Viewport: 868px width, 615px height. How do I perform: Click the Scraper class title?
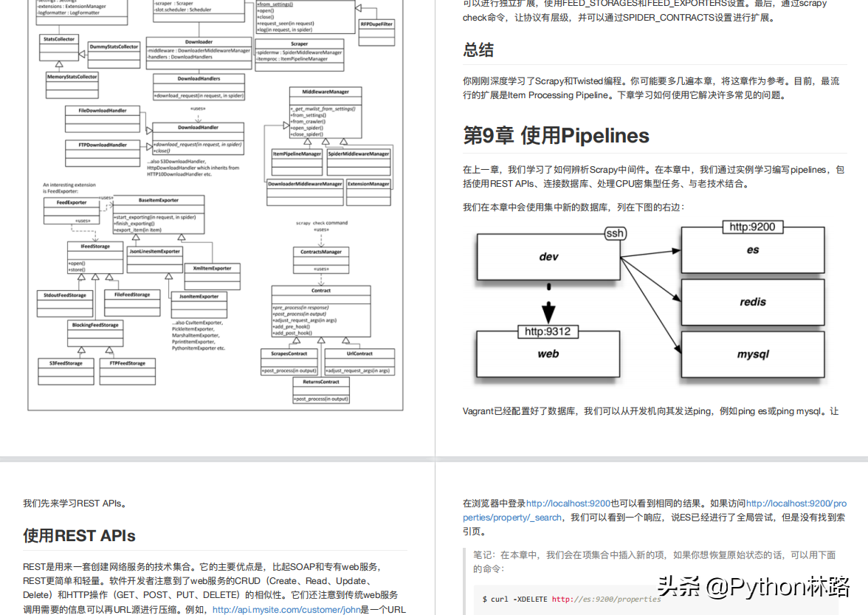(x=300, y=44)
